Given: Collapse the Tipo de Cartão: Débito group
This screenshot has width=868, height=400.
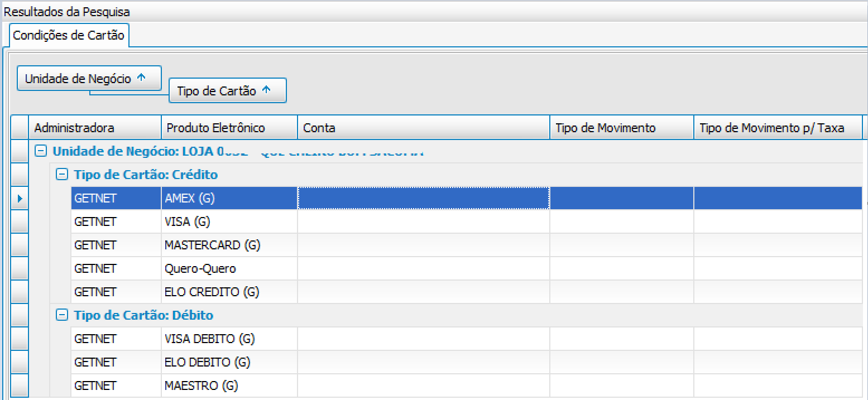Looking at the screenshot, I should 62,315.
